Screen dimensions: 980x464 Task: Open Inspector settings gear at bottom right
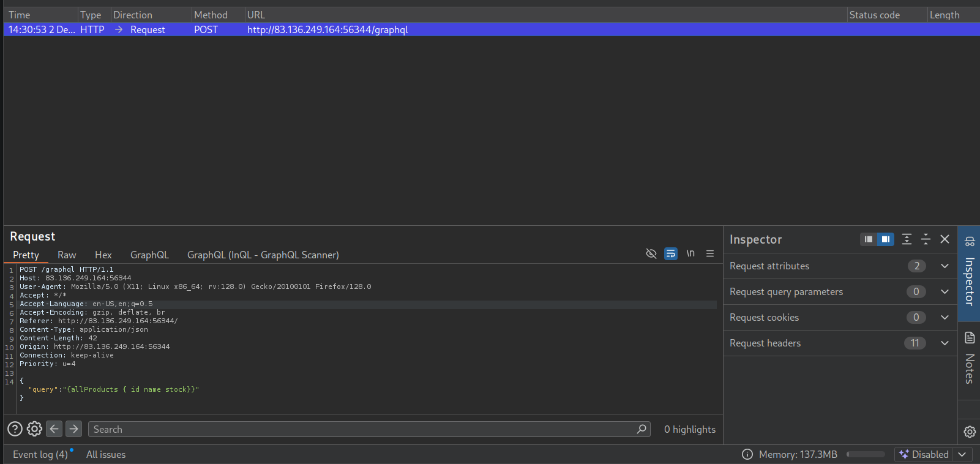click(x=970, y=432)
